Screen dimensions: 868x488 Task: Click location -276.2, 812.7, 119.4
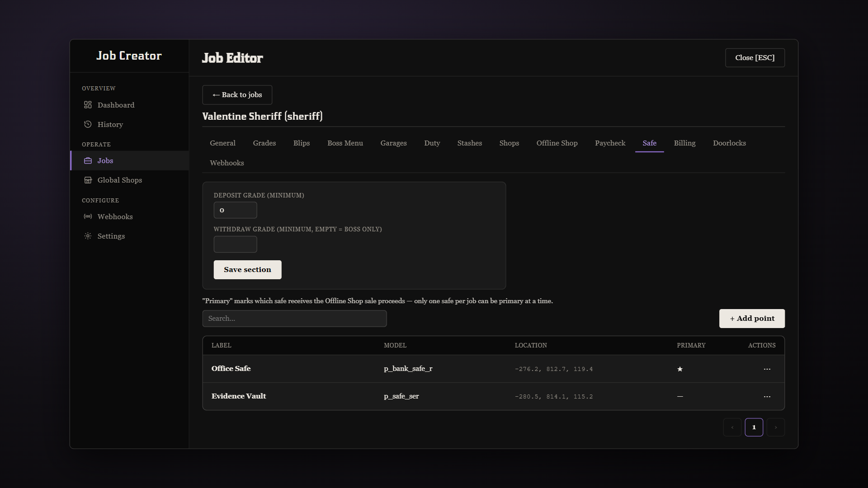coord(554,369)
